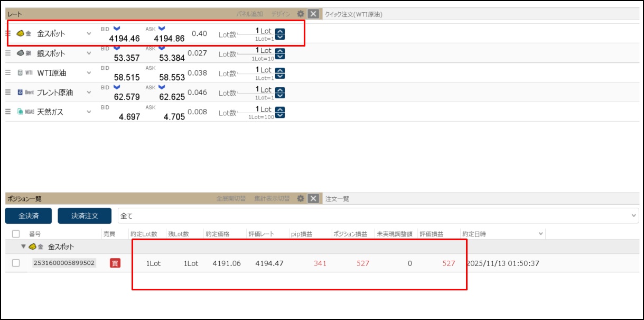The image size is (644, 320).
Task: Close the ポジション一覧 panel with X
Action: (x=313, y=198)
